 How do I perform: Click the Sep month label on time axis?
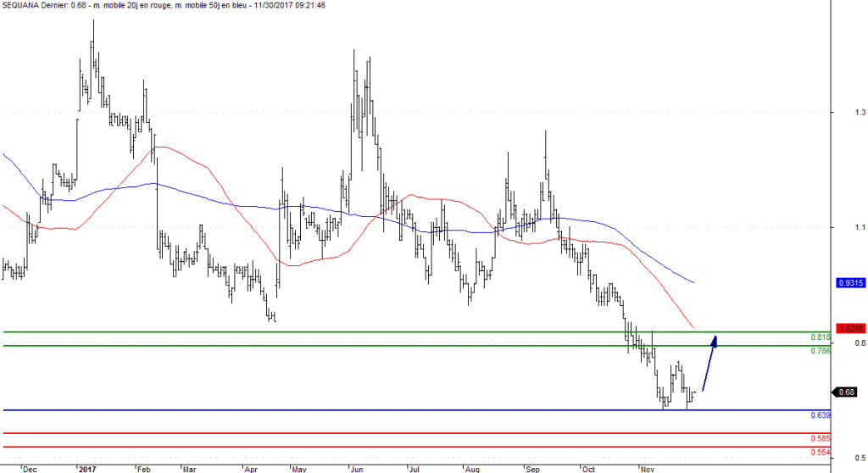click(533, 467)
